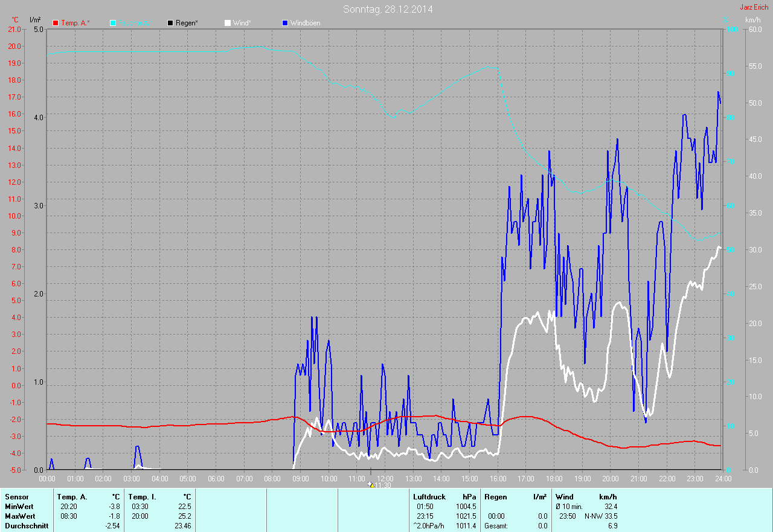Click the "08:30" maximum time value
Viewport: 773px width, 532px height.
pos(69,516)
